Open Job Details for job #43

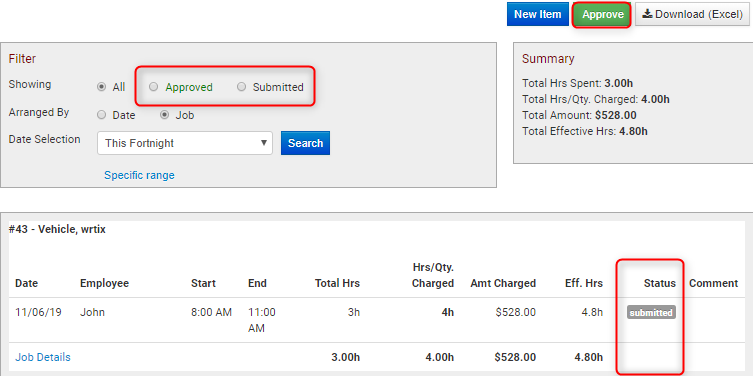[x=43, y=357]
